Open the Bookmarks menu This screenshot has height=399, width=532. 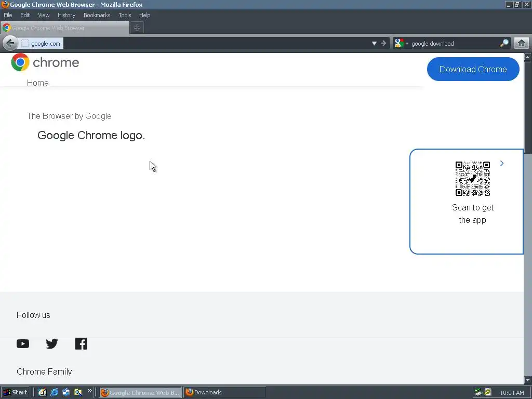(x=97, y=15)
